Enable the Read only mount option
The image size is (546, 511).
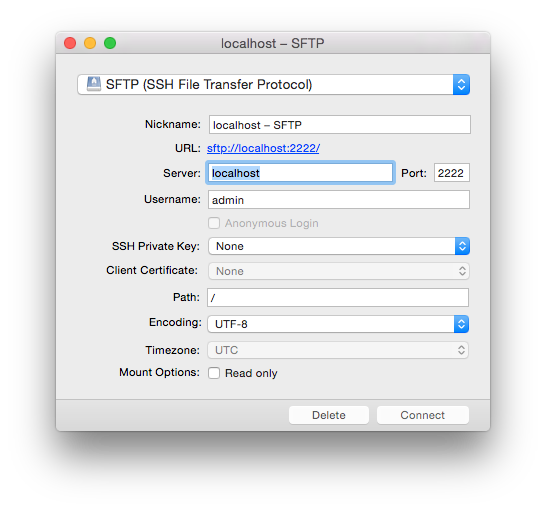coord(214,373)
